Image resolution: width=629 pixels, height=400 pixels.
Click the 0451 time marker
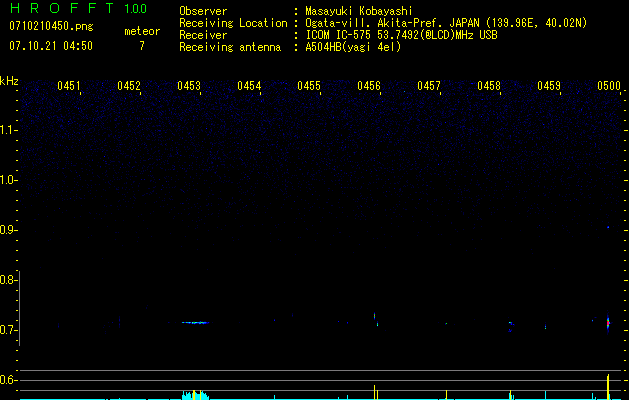point(69,86)
